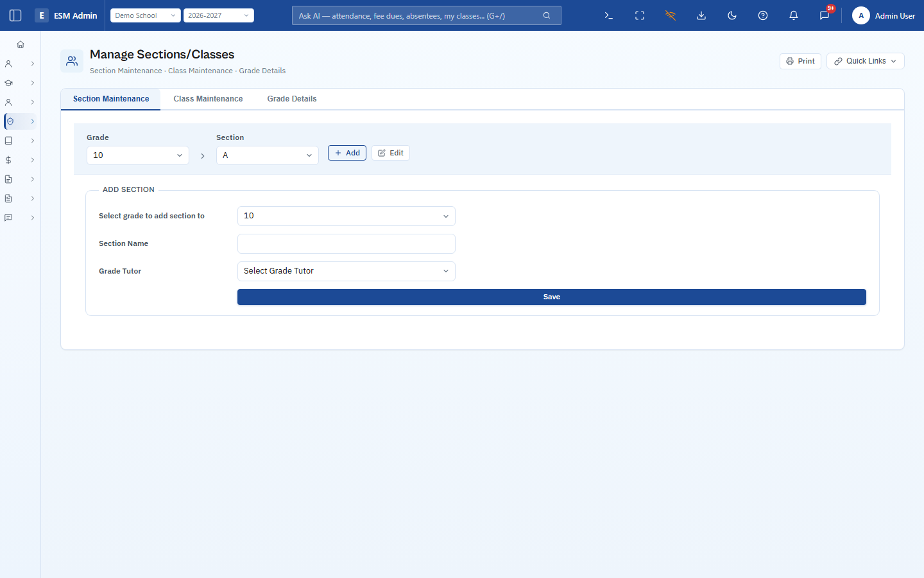Viewport: 924px width, 578px height.
Task: Click the ESM Admin logo badge
Action: tap(42, 15)
